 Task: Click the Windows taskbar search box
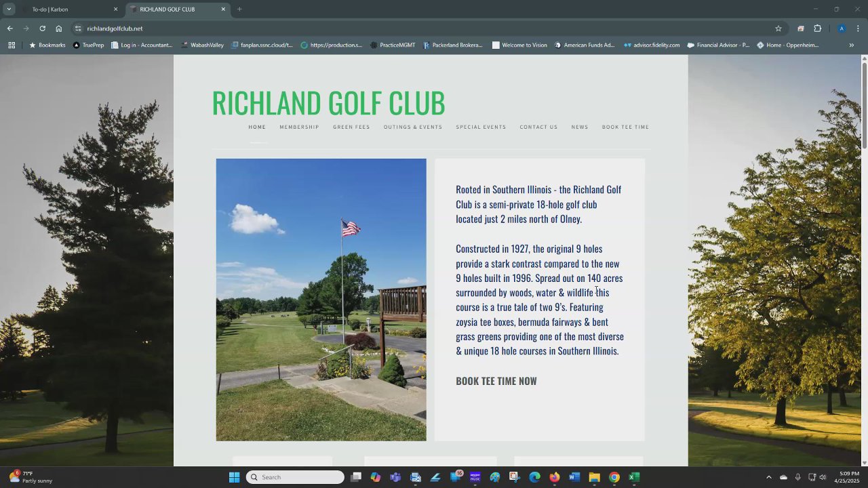(295, 477)
